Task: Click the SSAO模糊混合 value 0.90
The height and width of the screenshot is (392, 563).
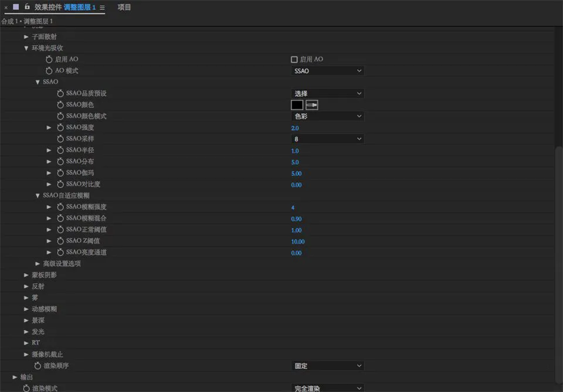Action: point(296,219)
